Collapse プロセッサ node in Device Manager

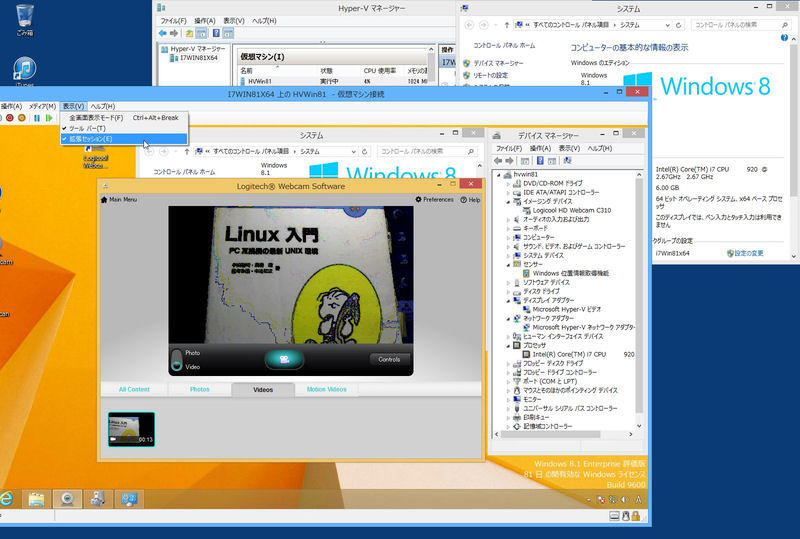click(x=508, y=346)
